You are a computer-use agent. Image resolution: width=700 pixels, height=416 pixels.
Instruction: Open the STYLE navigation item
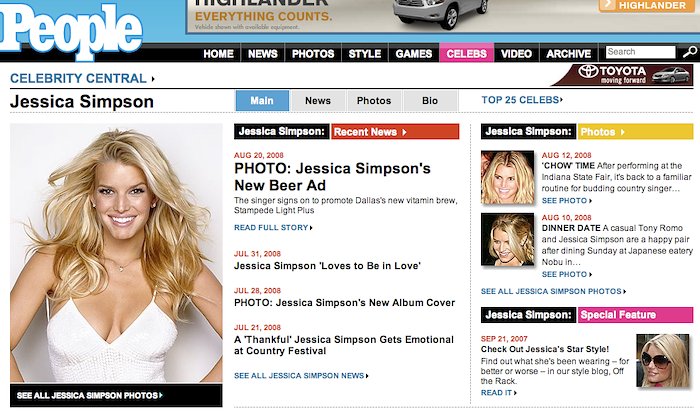click(x=365, y=54)
